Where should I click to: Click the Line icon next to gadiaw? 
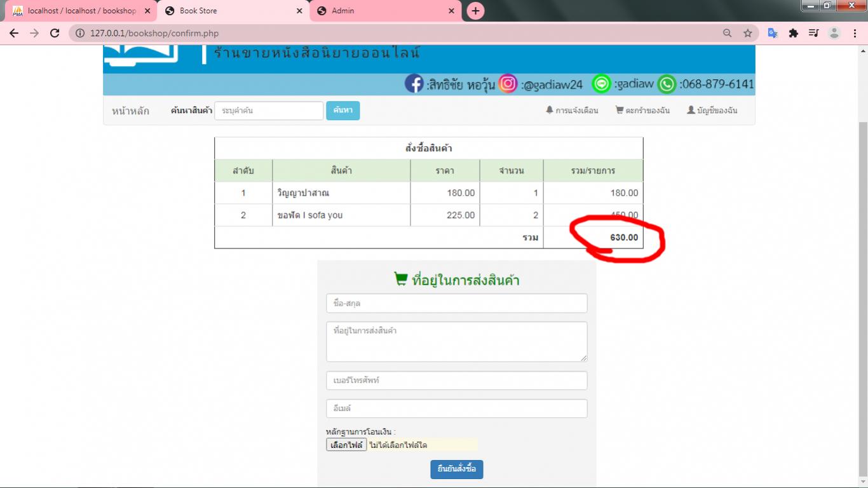point(601,83)
